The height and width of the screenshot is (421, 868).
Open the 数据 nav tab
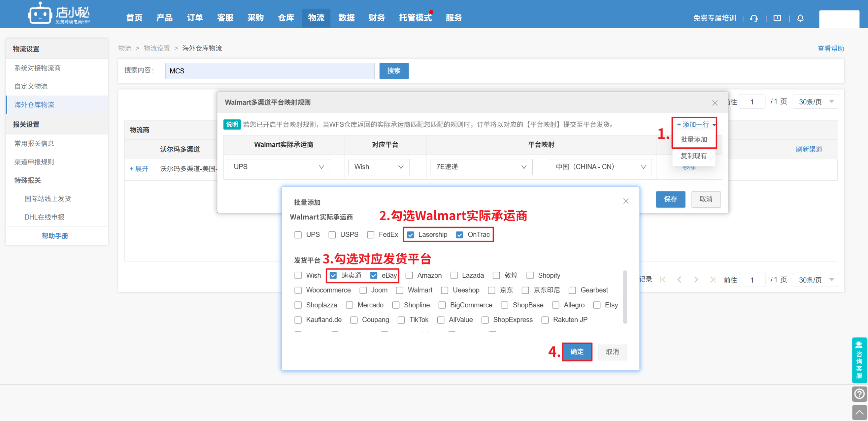(x=347, y=18)
